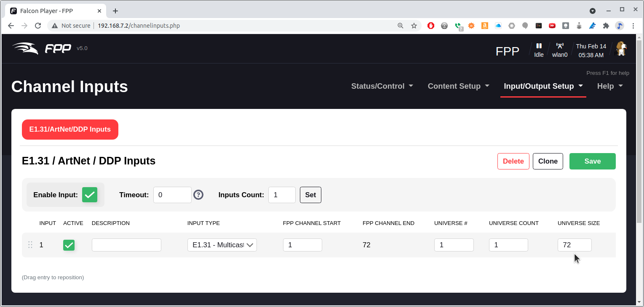Expand the Status/Control menu

382,86
